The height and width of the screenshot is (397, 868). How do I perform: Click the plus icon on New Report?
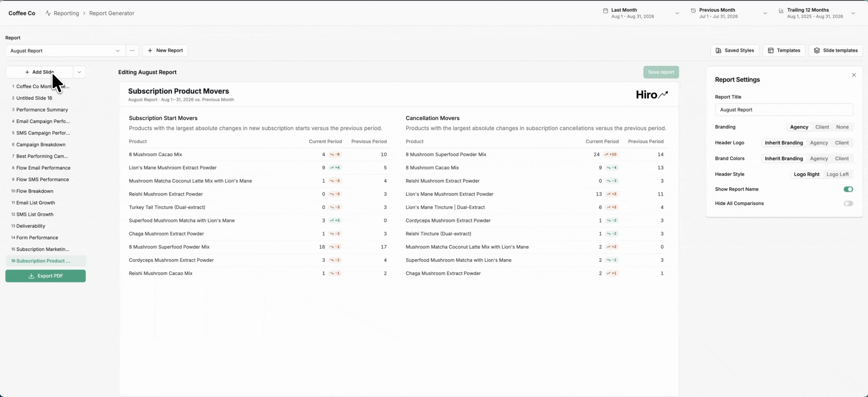(150, 51)
